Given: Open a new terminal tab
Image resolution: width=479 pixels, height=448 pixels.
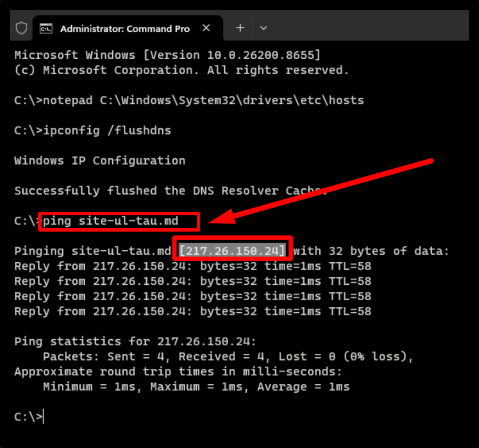Looking at the screenshot, I should pyautogui.click(x=240, y=28).
